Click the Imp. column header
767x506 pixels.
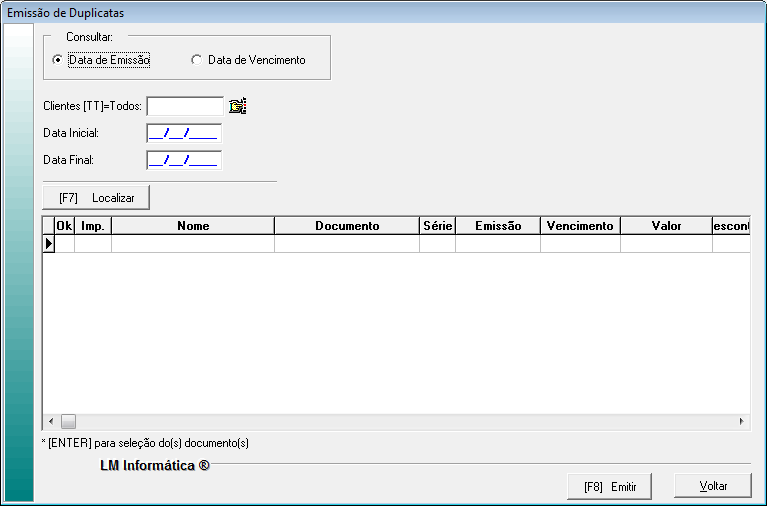93,226
